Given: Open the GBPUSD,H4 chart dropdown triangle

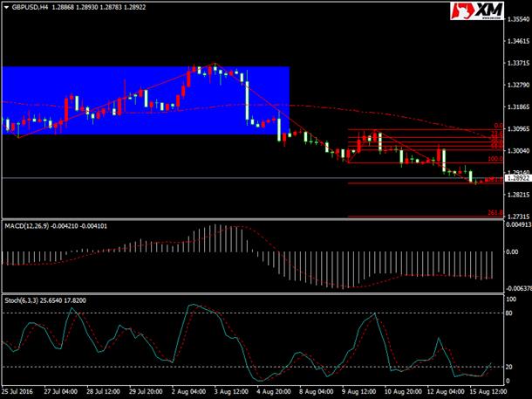Looking at the screenshot, I should pyautogui.click(x=6, y=7).
